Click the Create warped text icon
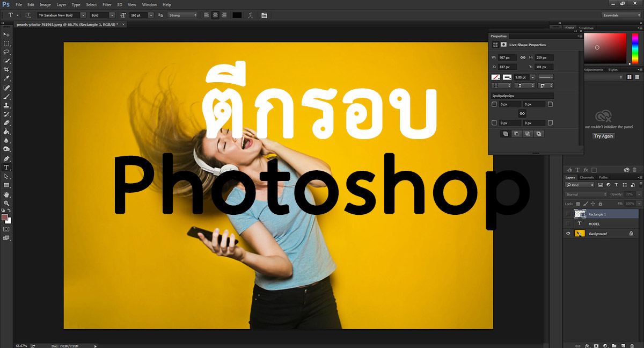This screenshot has width=644, height=348. [x=251, y=16]
